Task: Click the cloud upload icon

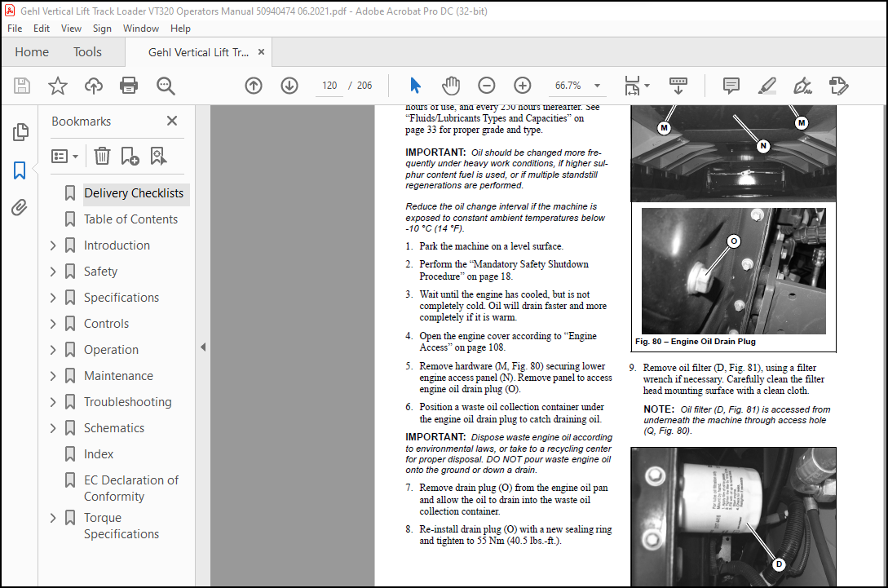Action: [94, 86]
